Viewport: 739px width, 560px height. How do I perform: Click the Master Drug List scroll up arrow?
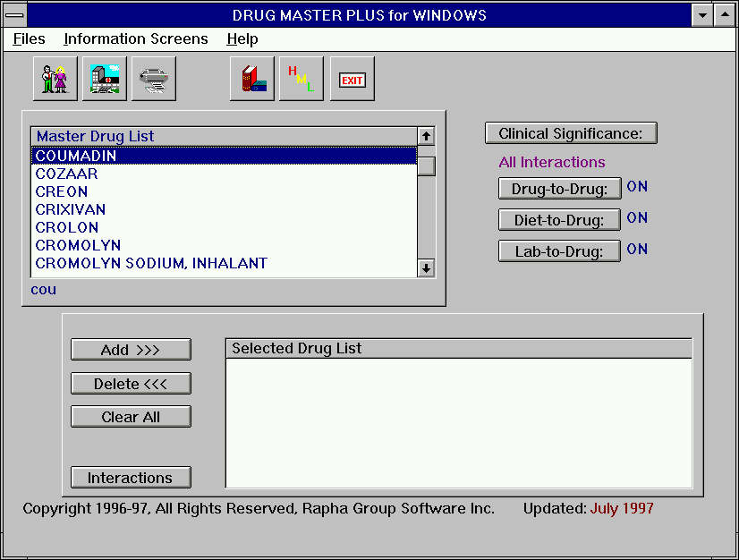[x=426, y=136]
